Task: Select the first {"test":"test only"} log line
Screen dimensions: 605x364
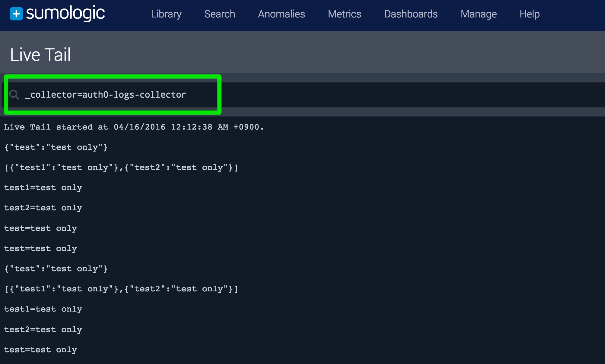Action: click(x=56, y=147)
